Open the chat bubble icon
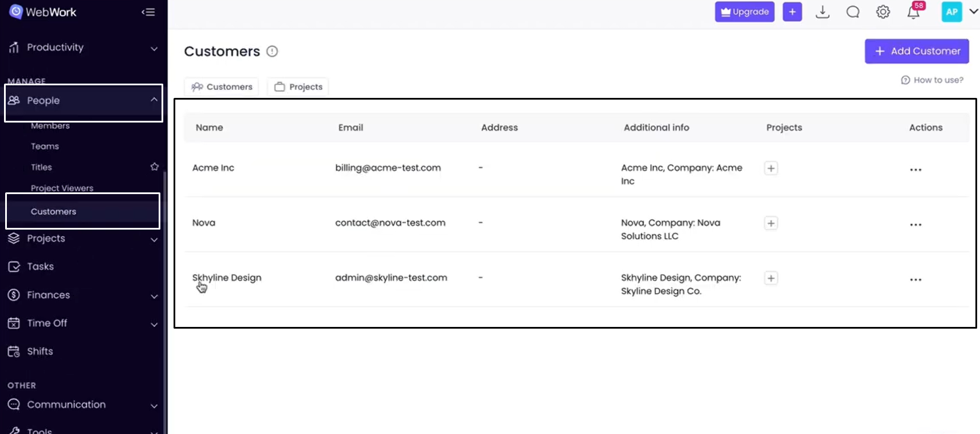This screenshot has width=980, height=434. (853, 12)
